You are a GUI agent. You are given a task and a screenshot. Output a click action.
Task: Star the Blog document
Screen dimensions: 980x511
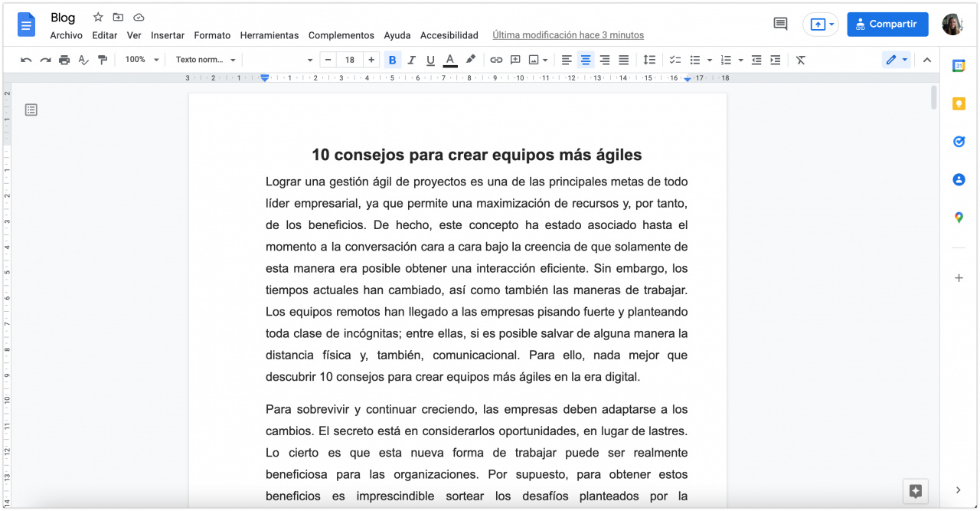coord(98,18)
